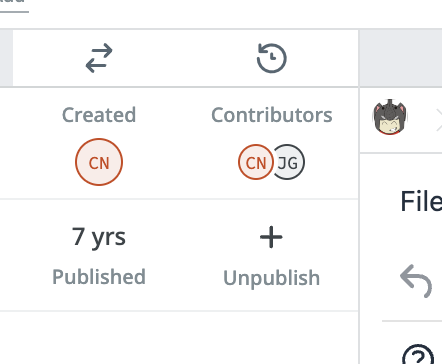Click the gray strip left of swap icon
The image size is (442, 364).
coord(6,58)
